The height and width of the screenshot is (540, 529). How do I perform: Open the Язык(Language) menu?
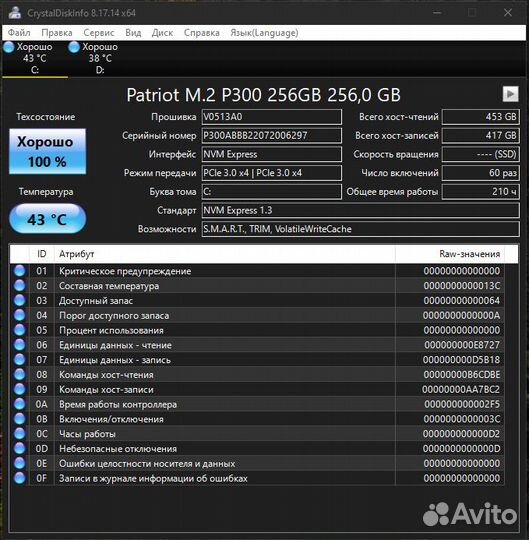(264, 33)
